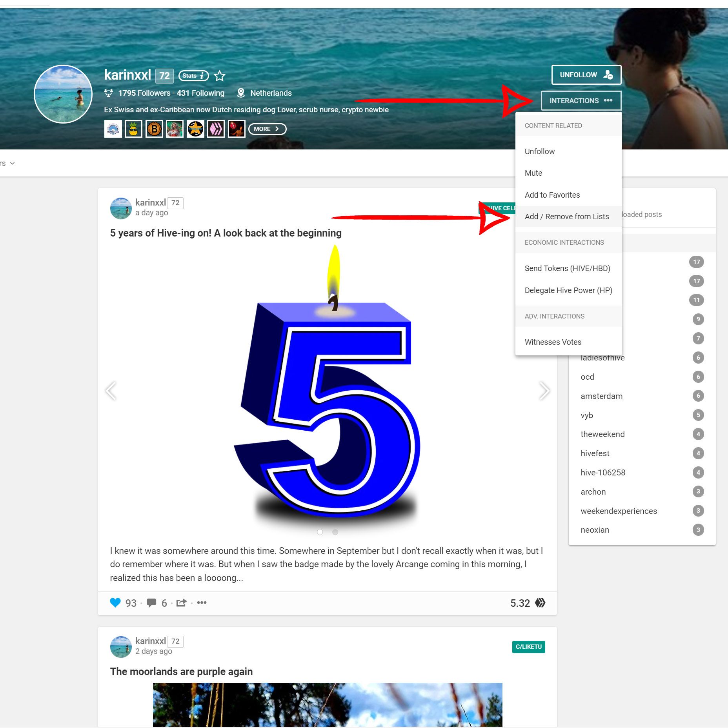Click the woman portrait badge icon
728x728 pixels.
point(175,129)
